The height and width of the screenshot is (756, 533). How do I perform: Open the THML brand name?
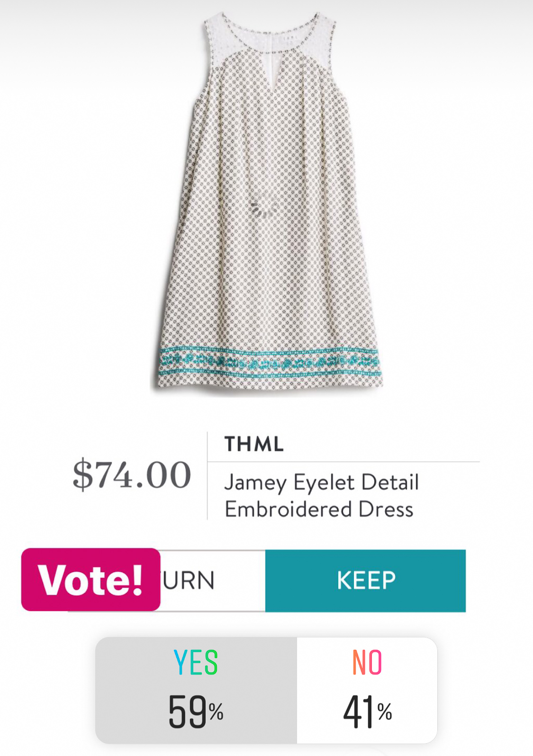pyautogui.click(x=254, y=444)
